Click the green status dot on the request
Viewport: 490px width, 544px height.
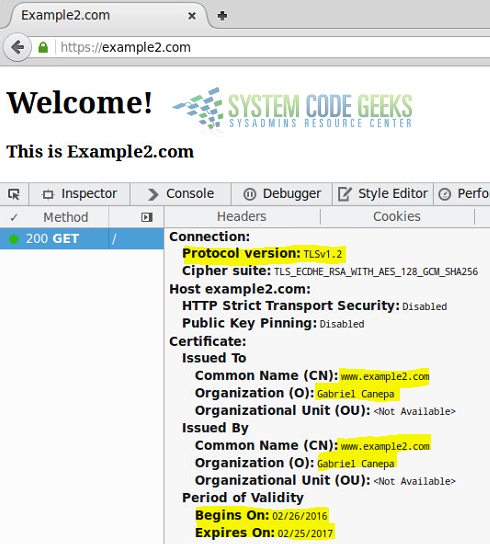pyautogui.click(x=14, y=239)
